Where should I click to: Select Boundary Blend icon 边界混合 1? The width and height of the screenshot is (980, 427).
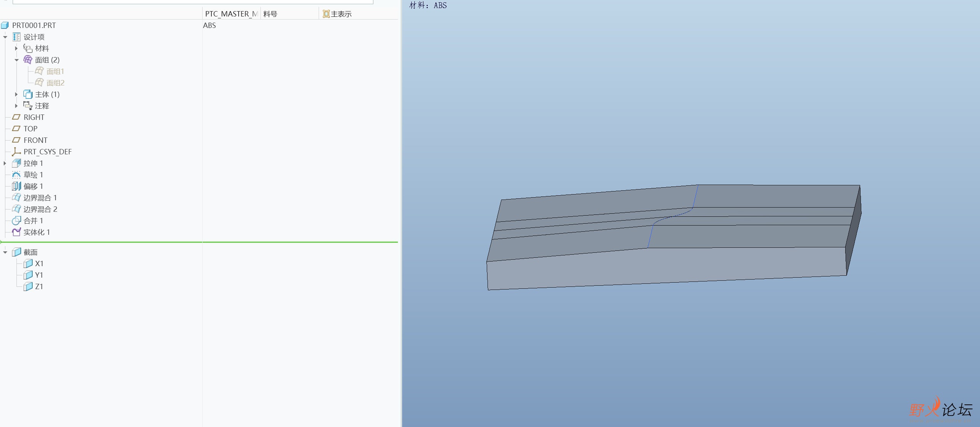16,198
